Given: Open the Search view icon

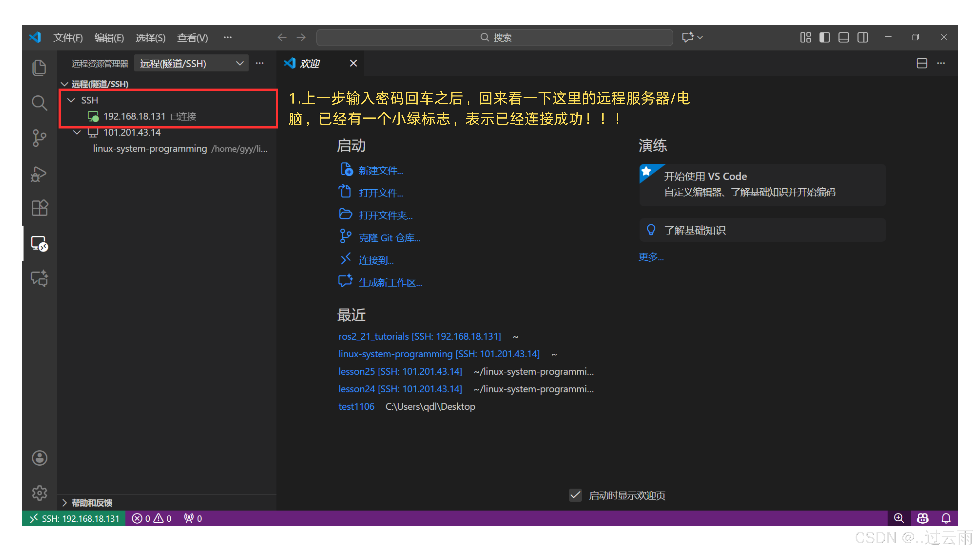Looking at the screenshot, I should (x=39, y=103).
